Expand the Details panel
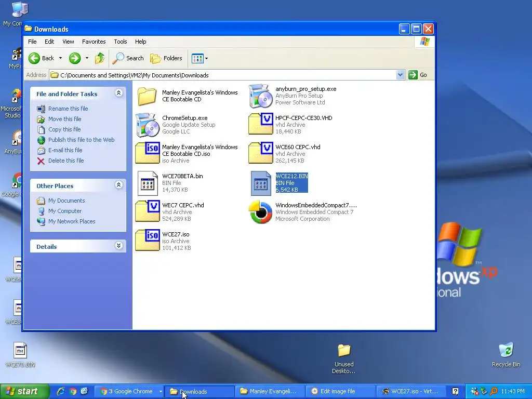Image resolution: width=532 pixels, height=399 pixels. click(119, 246)
